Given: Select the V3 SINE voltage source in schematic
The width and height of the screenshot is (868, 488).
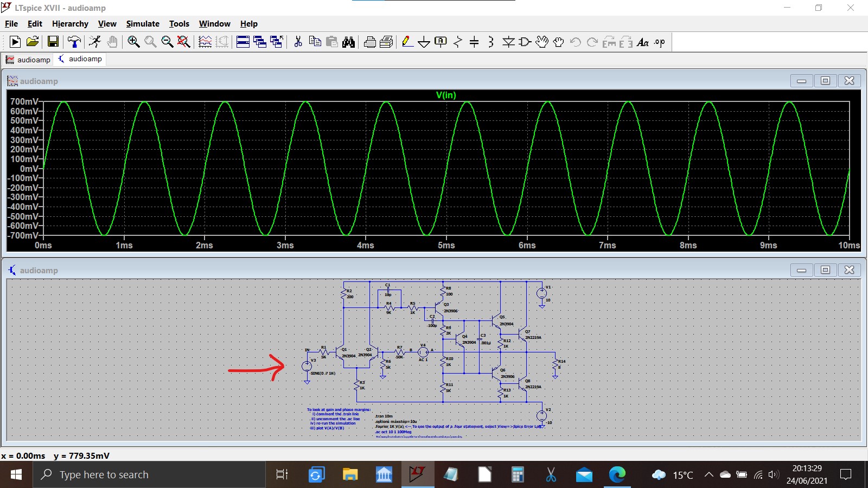Looking at the screenshot, I should (x=307, y=365).
